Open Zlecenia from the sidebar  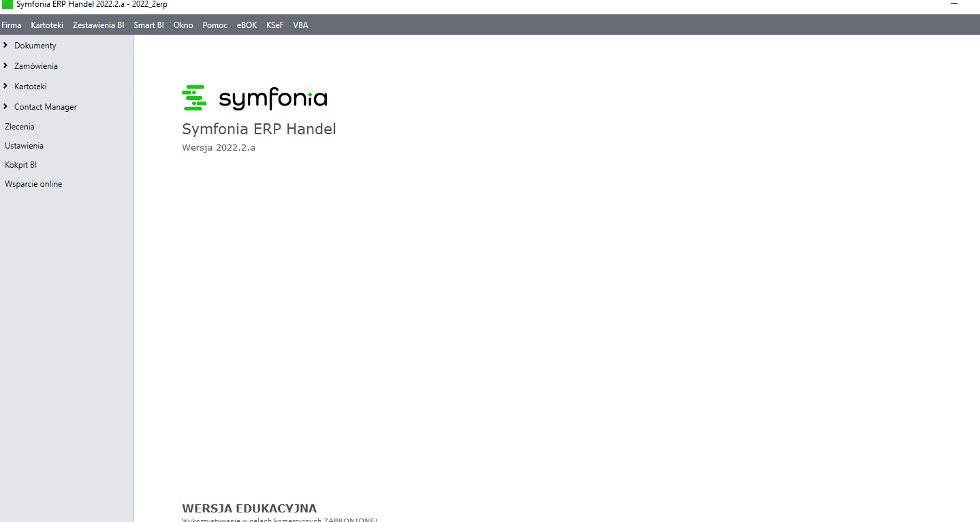(20, 127)
